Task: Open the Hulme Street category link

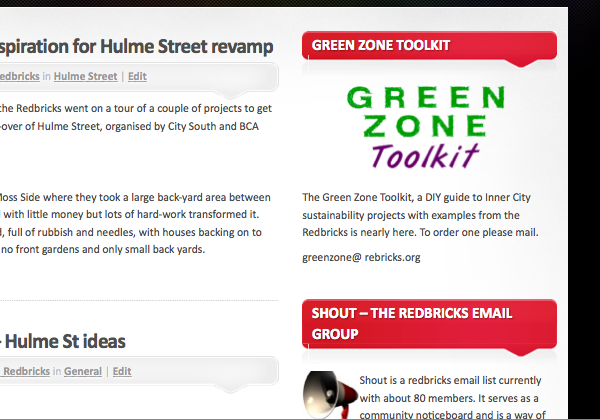Action: (x=85, y=76)
